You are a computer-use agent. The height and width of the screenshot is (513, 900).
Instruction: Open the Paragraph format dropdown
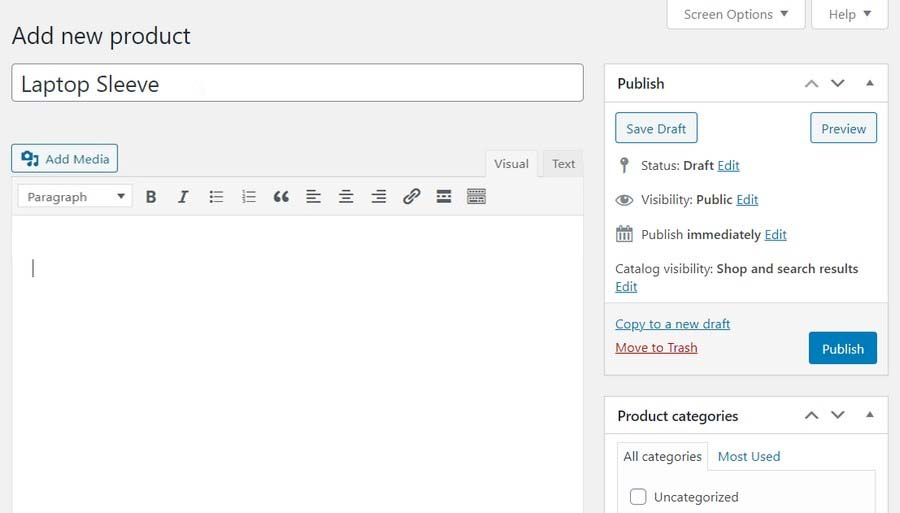pyautogui.click(x=75, y=196)
